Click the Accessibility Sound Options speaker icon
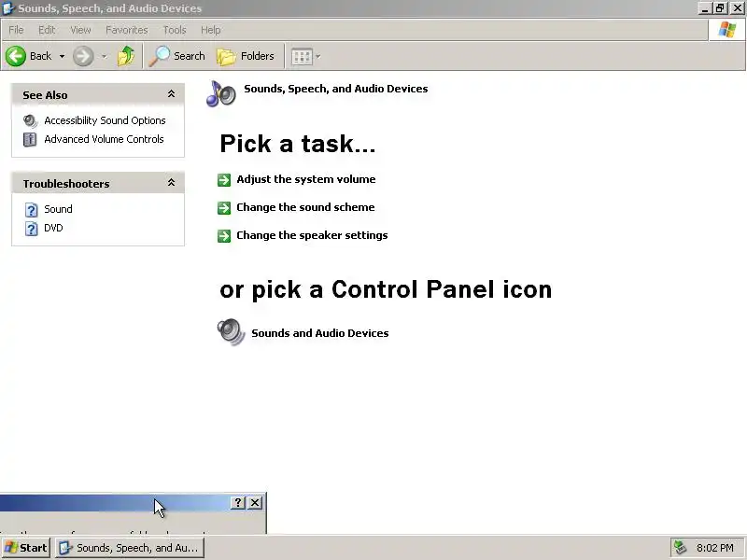 [x=30, y=121]
